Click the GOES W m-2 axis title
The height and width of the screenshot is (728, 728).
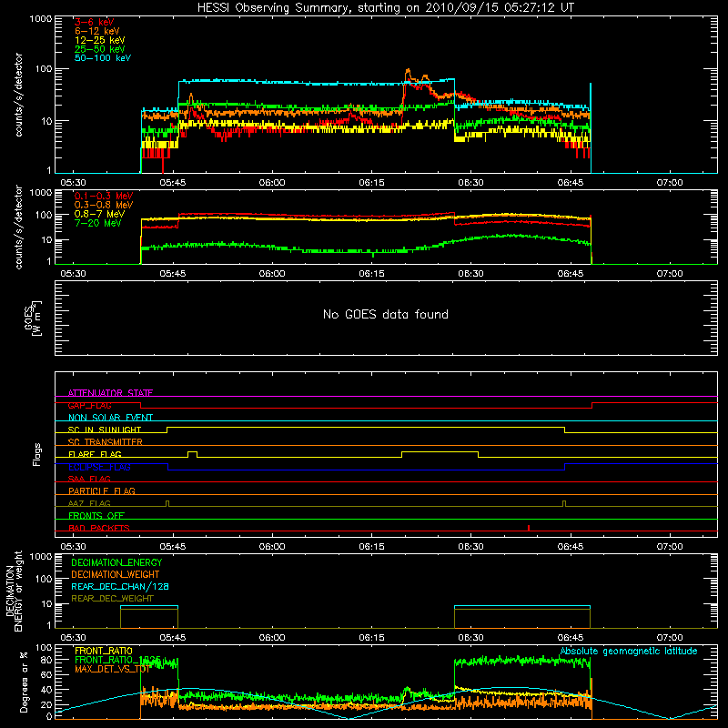click(32, 318)
